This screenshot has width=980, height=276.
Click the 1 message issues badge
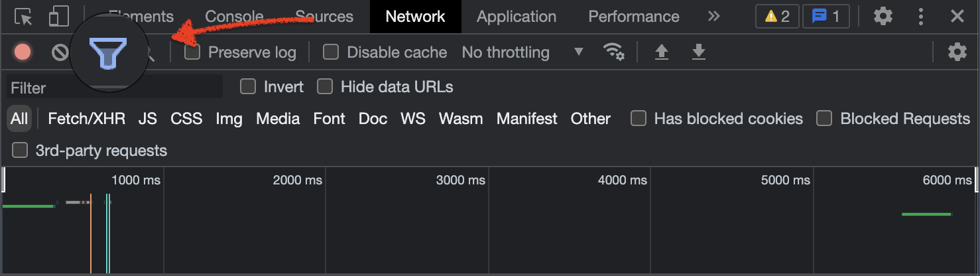(826, 17)
